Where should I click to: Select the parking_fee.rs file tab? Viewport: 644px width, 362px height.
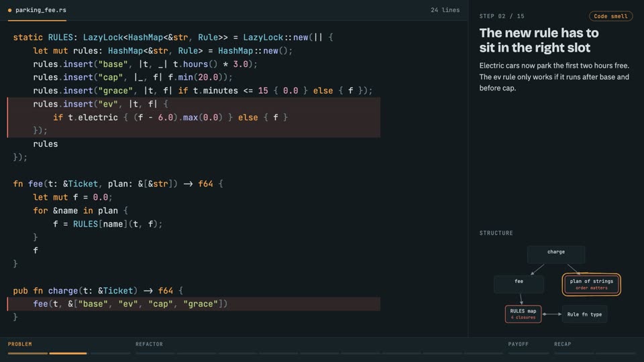[x=37, y=10]
